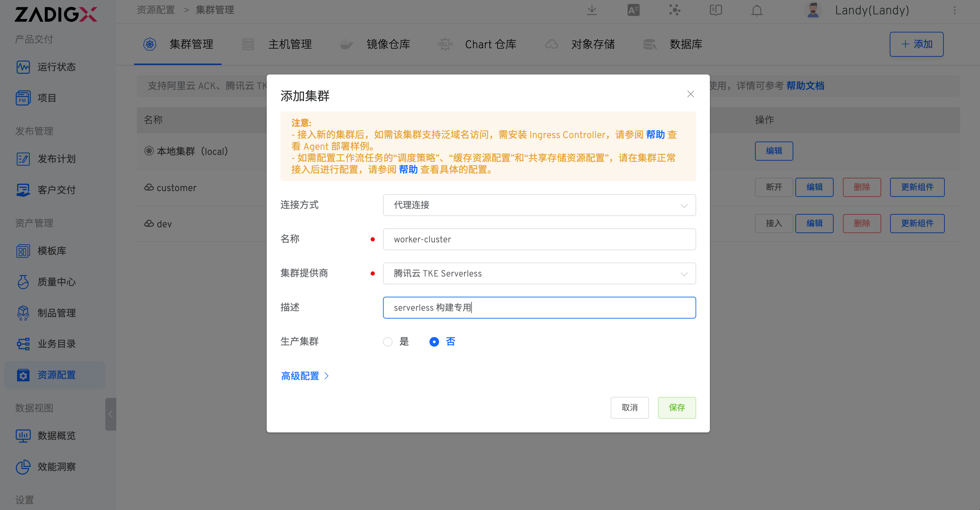980x510 pixels.
Task: Open the 质量中心 flask icon
Action: pyautogui.click(x=23, y=282)
